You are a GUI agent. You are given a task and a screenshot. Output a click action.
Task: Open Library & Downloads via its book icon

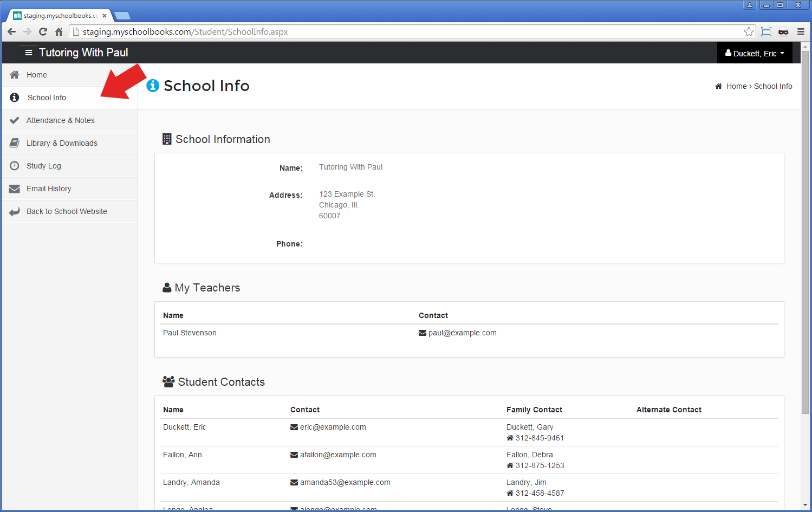click(x=15, y=143)
